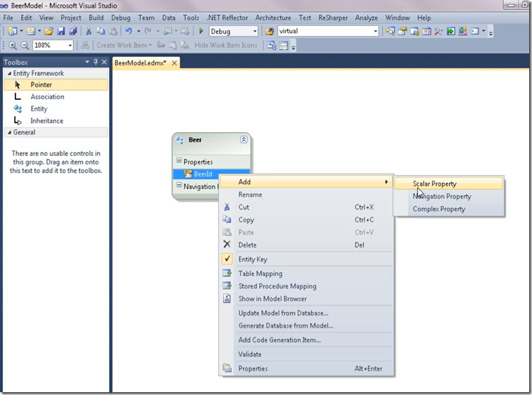Image resolution: width=532 pixels, height=395 pixels.
Task: Switch to the BeerModel.edmx tab
Action: [141, 63]
